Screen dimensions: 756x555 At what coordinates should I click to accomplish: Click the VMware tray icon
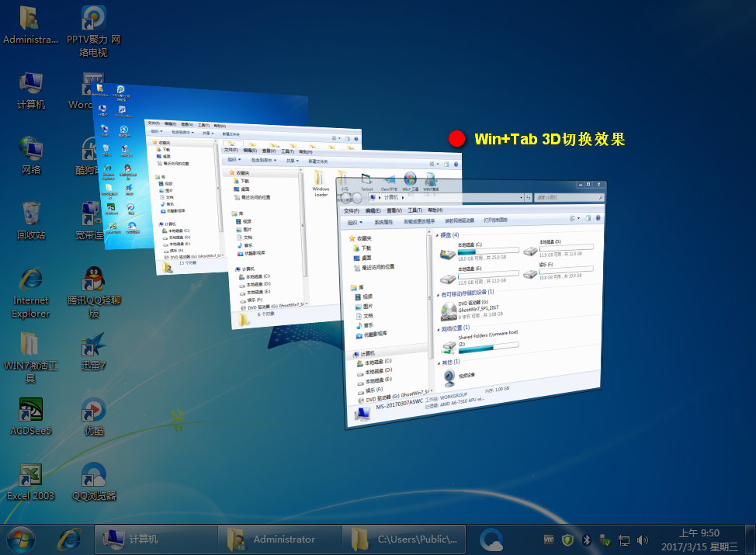pyautogui.click(x=549, y=540)
